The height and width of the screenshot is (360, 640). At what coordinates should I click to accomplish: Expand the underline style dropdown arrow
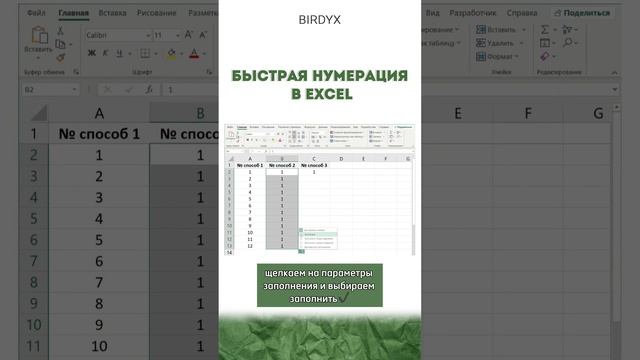pyautogui.click(x=130, y=54)
